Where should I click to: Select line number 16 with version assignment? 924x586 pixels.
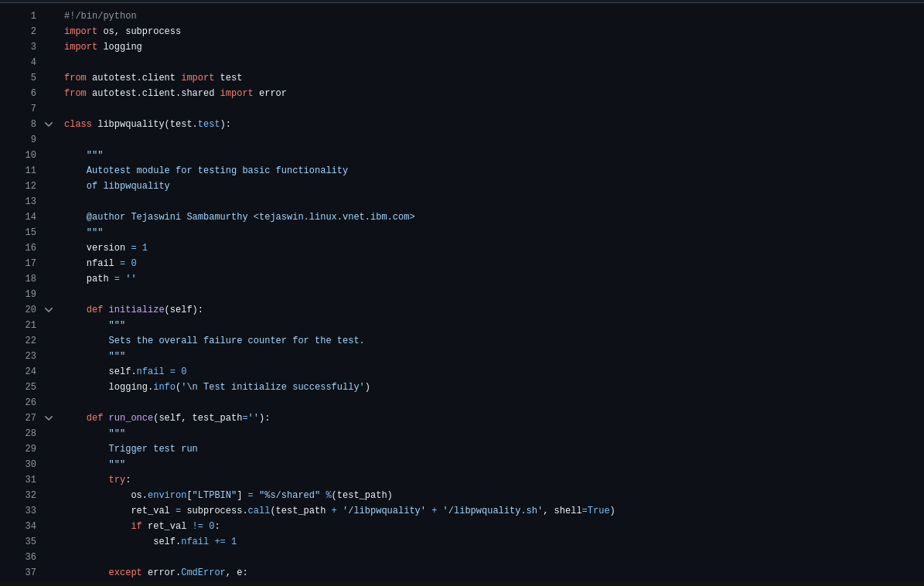30,247
